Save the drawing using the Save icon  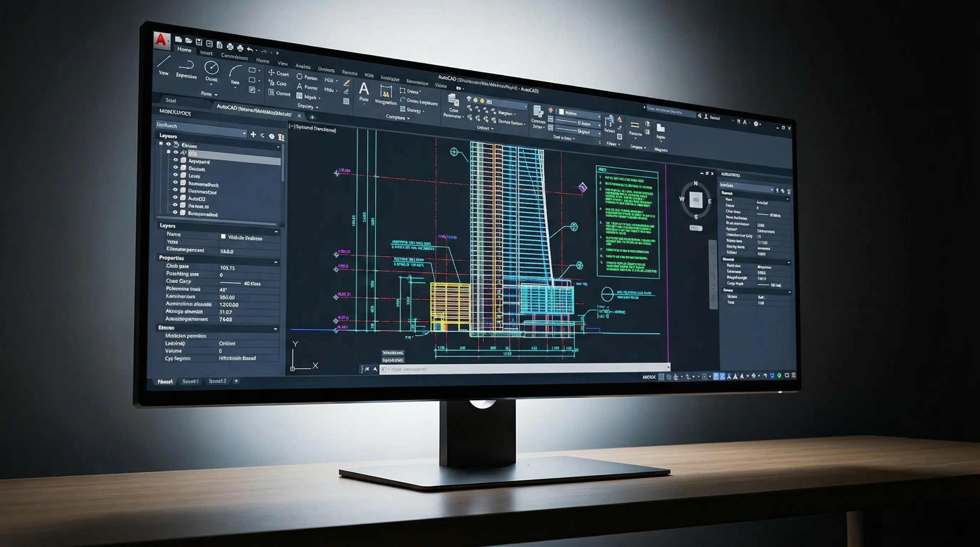[199, 43]
